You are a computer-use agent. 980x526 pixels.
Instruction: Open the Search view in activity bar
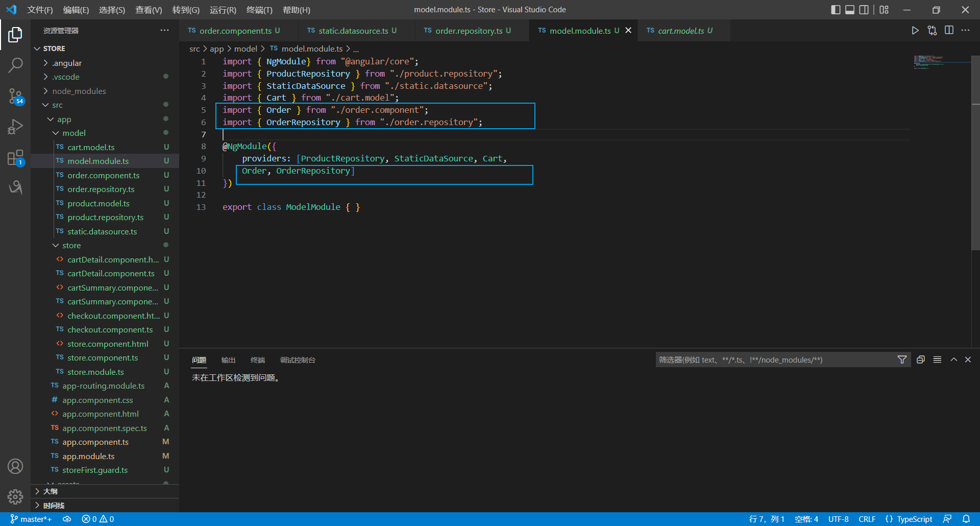pos(15,65)
